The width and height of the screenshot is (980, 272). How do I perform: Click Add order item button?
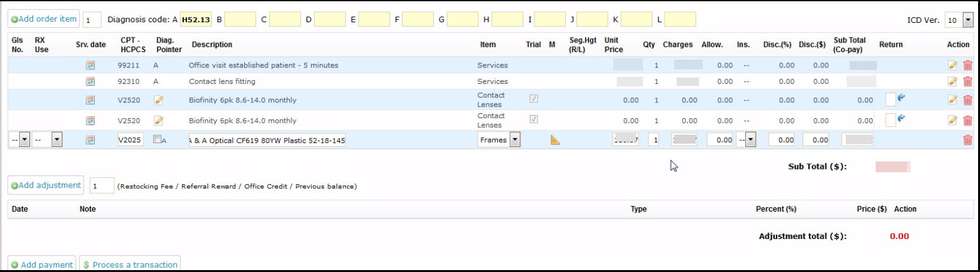pos(43,19)
